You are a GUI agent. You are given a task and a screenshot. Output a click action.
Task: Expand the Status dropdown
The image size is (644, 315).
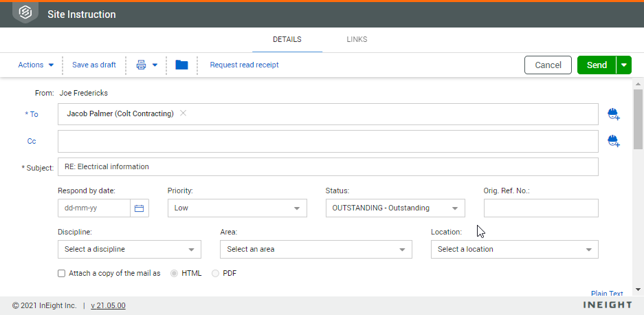(x=395, y=208)
